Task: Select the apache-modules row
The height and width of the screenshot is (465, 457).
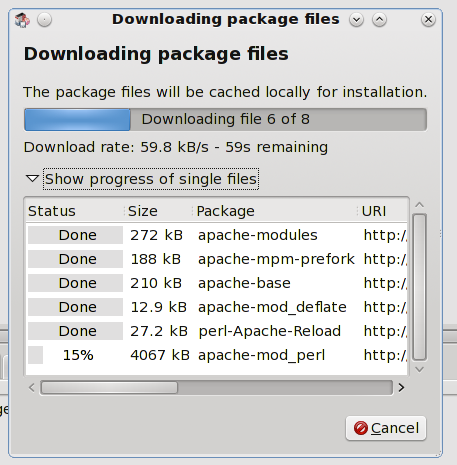Action: coord(217,235)
